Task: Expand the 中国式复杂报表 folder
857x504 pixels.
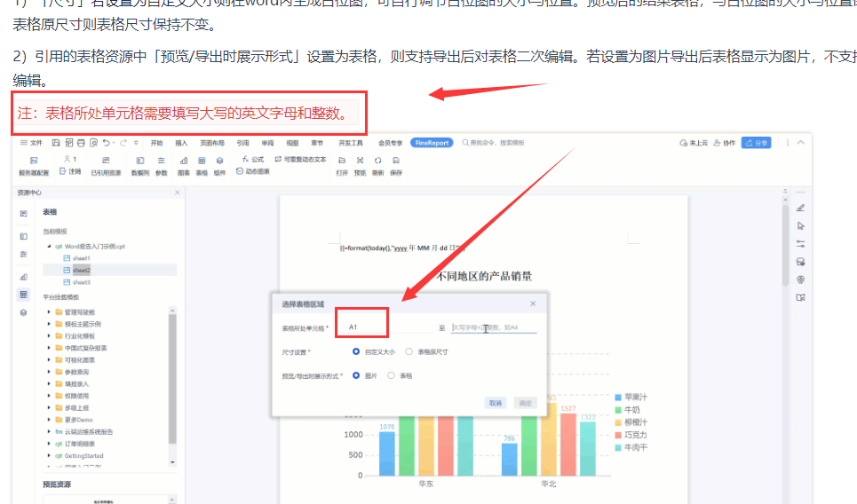Action: point(49,348)
